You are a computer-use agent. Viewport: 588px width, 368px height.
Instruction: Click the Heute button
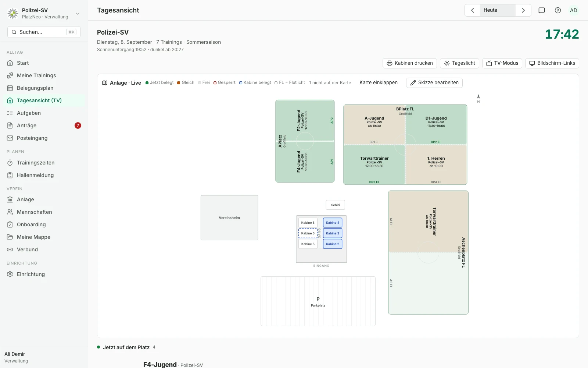click(x=498, y=10)
